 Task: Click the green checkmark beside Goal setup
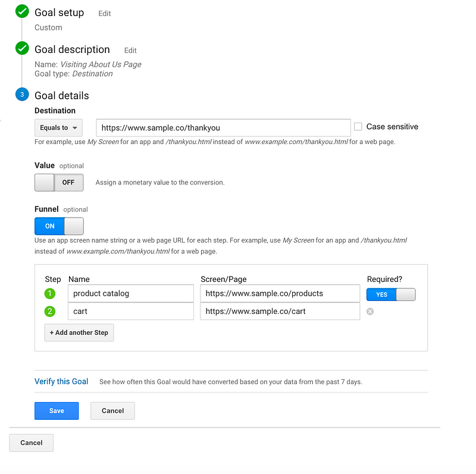(x=22, y=11)
